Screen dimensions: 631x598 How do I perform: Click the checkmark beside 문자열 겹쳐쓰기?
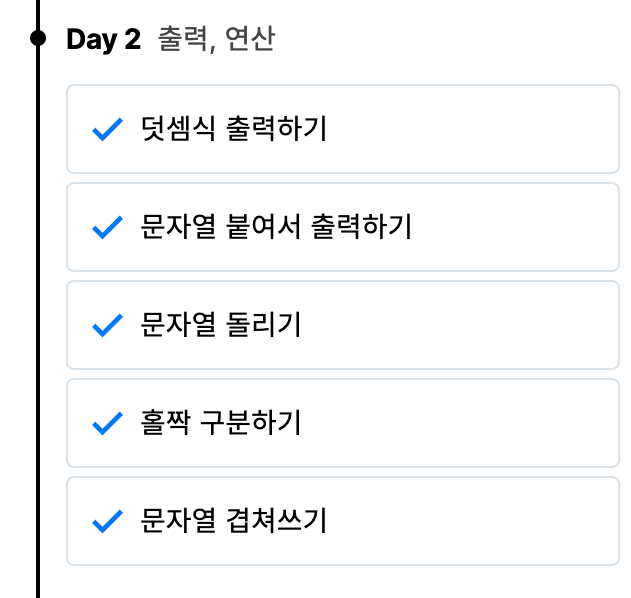(106, 521)
